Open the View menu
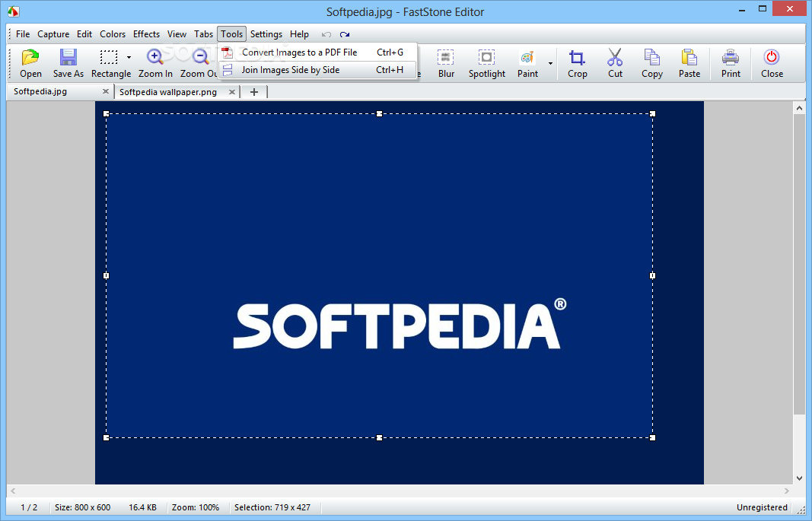812x521 pixels. click(177, 34)
